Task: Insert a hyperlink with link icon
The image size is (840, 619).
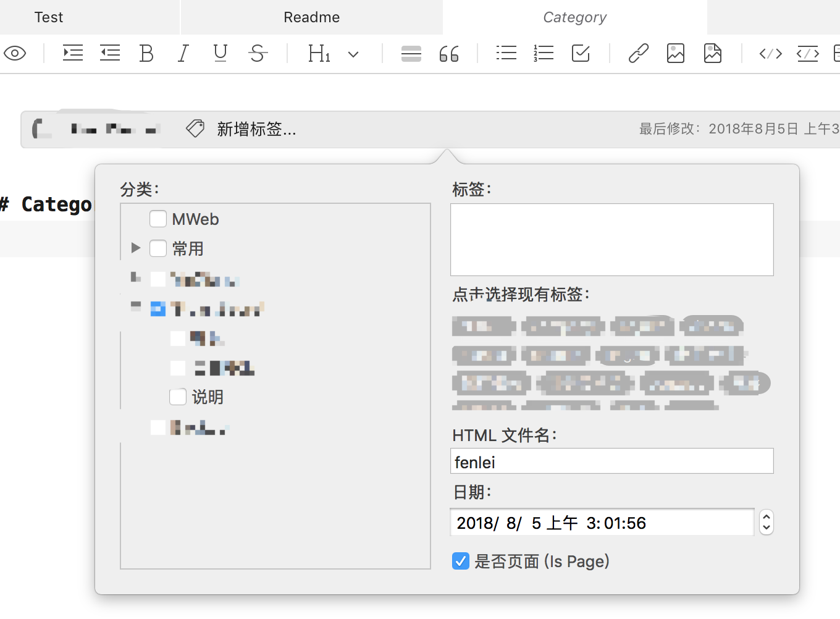Action: pos(638,54)
